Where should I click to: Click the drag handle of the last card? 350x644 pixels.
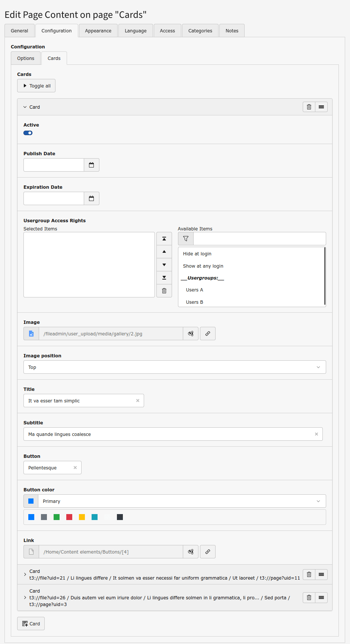pyautogui.click(x=321, y=597)
